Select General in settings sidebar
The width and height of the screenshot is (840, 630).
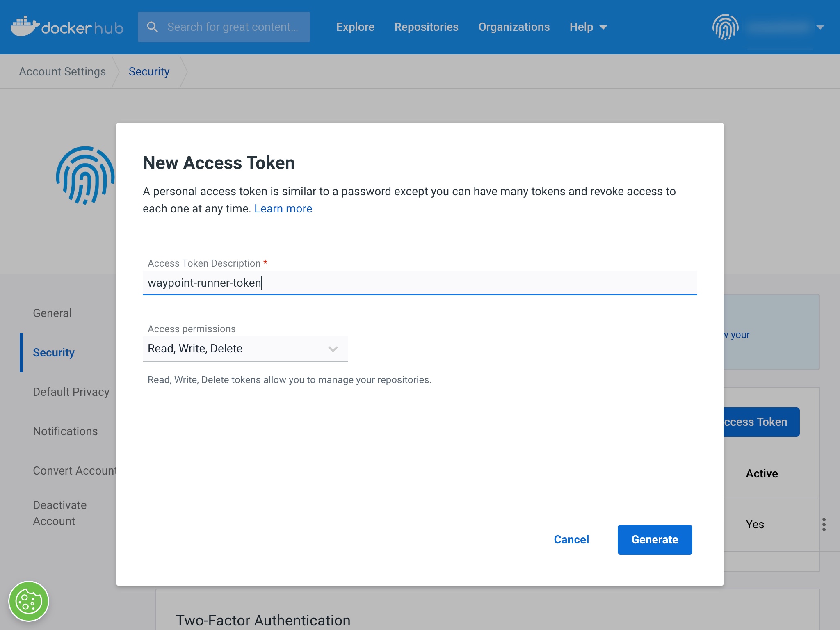pos(52,313)
